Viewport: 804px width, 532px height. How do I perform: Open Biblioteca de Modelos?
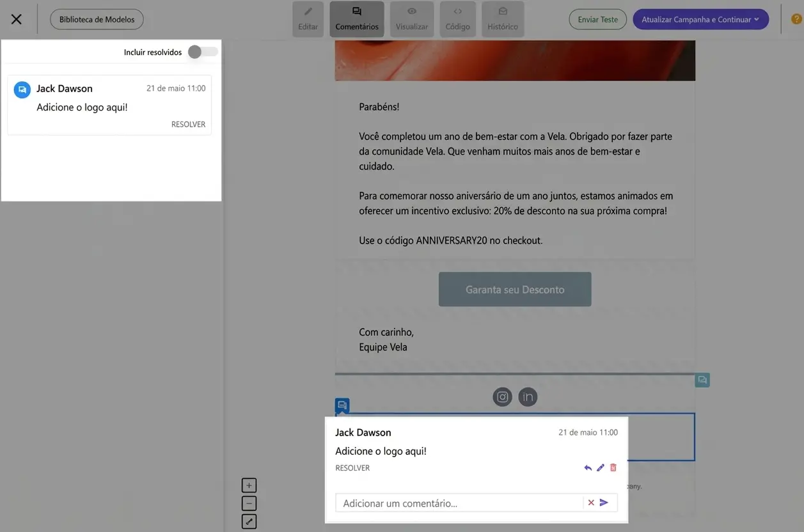(x=97, y=20)
